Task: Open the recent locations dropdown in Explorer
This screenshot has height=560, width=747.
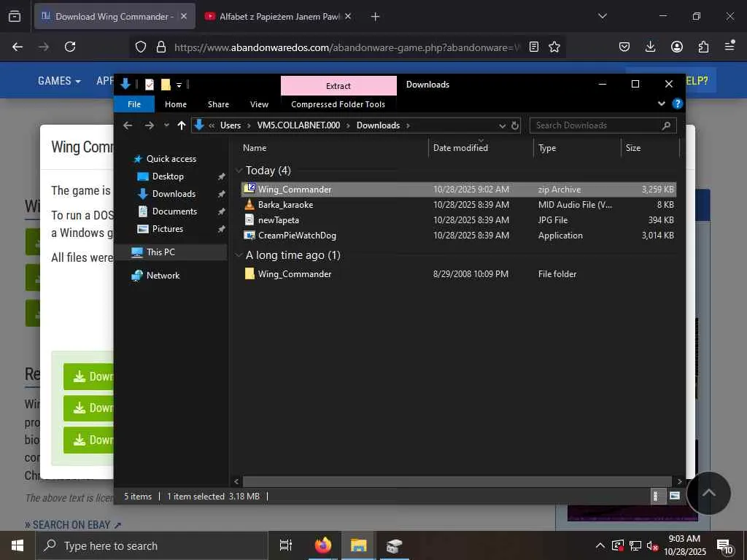Action: point(166,125)
